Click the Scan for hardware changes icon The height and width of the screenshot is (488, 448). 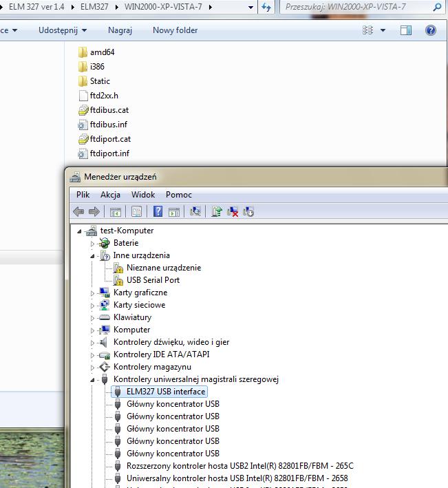(x=195, y=212)
